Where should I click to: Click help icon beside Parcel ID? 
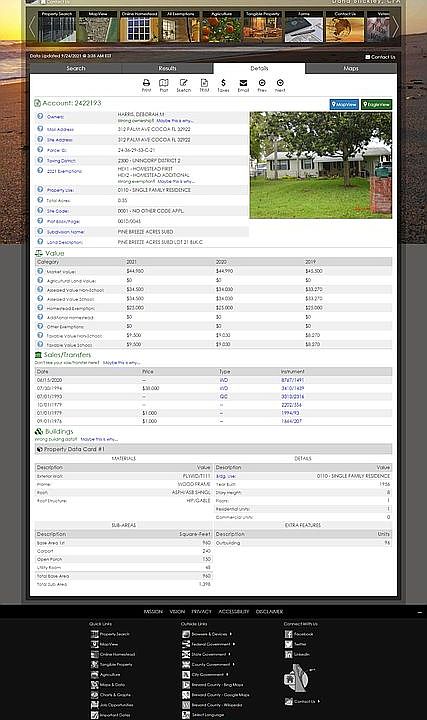pos(40,150)
